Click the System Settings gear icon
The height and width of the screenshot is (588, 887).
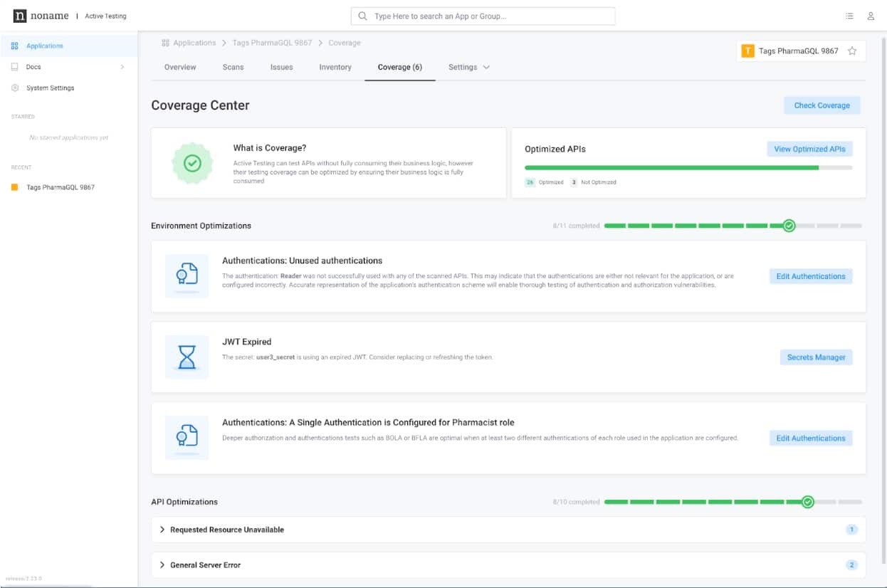(15, 88)
